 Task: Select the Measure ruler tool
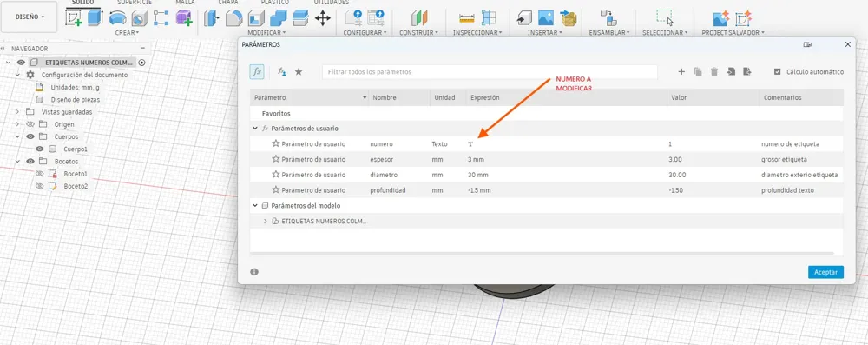[x=467, y=18]
